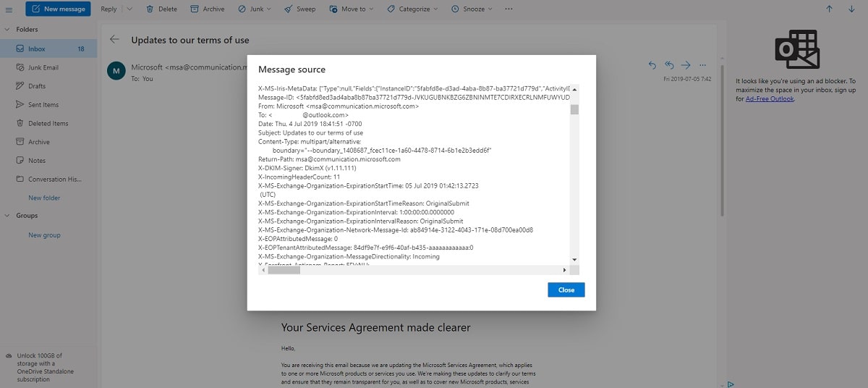Click Reply in the toolbar

coord(109,9)
